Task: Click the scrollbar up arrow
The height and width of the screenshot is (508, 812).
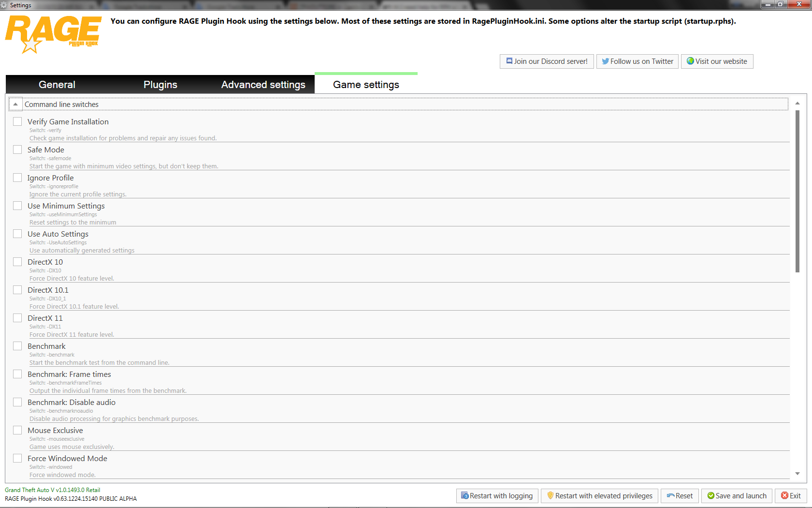Action: (x=797, y=104)
